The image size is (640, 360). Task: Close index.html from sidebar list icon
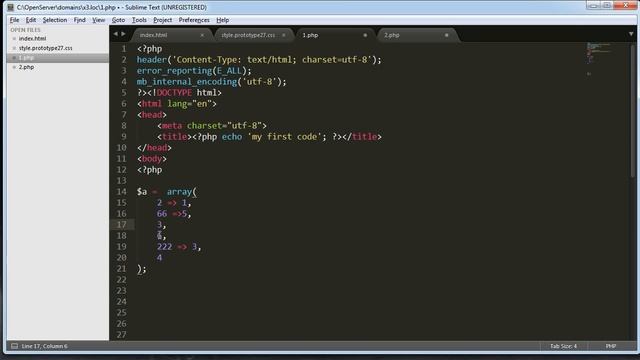(x=14, y=39)
